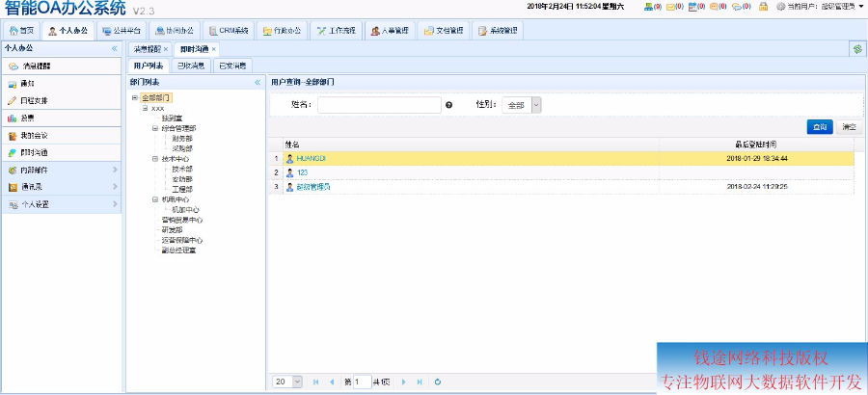This screenshot has width=868, height=395.
Task: Click the green refresh icon at top right
Action: tap(857, 49)
